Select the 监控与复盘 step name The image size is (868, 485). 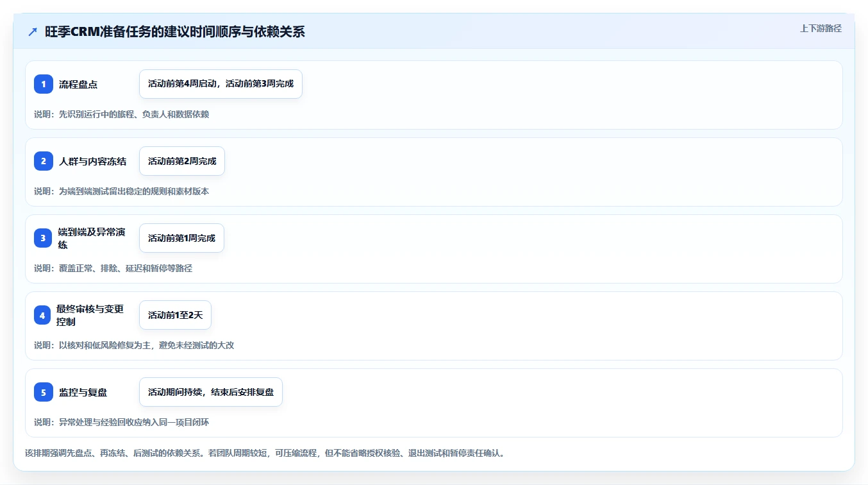pos(83,392)
